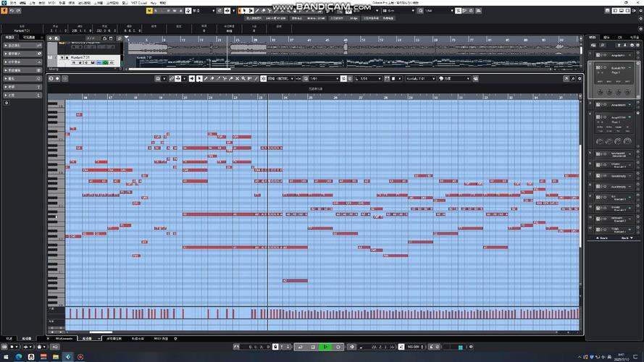Click the tempo value field 165.000
This screenshot has width=644, height=362.
(414, 347)
